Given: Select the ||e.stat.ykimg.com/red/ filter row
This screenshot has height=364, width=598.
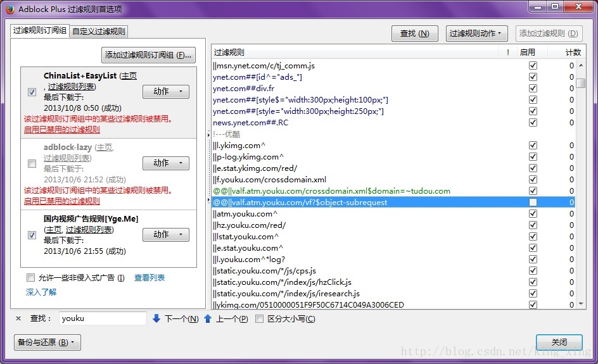Looking at the screenshot, I should [x=393, y=168].
